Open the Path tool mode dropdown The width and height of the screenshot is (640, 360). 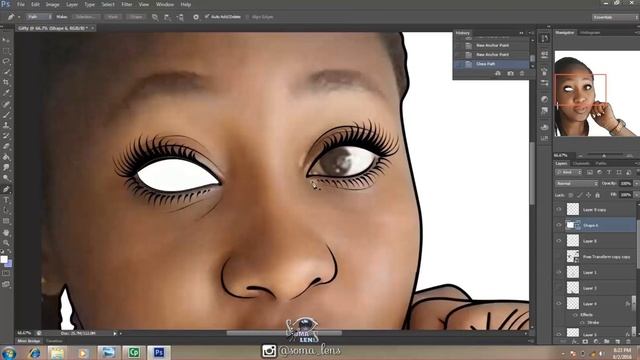click(39, 17)
